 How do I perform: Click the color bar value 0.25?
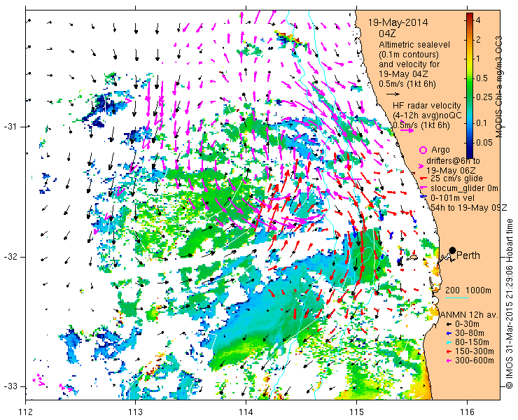484,97
